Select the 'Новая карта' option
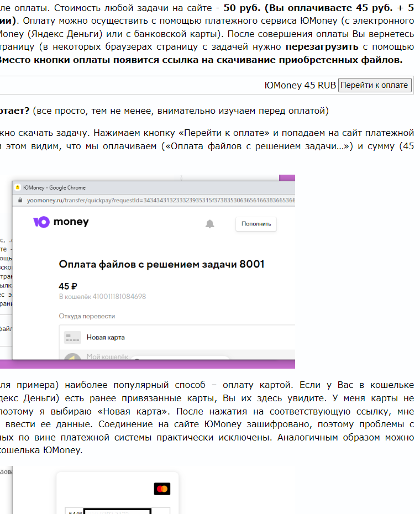Image resolution: width=420 pixels, height=514 pixels. coord(177,337)
